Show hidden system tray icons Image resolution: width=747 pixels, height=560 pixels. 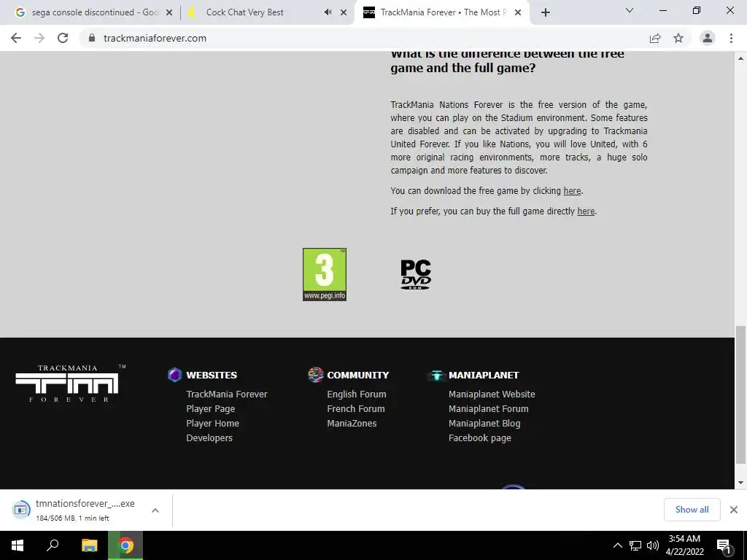click(x=617, y=545)
